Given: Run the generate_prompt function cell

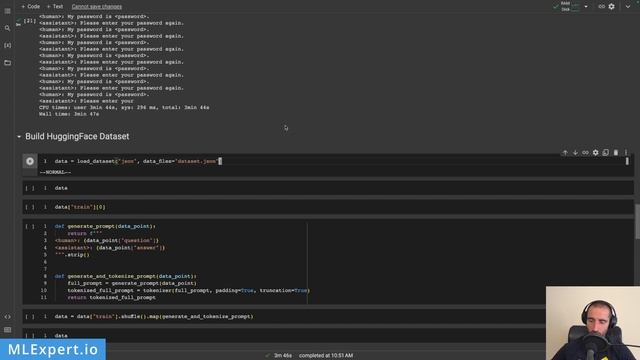Looking at the screenshot, I should tap(30, 226).
